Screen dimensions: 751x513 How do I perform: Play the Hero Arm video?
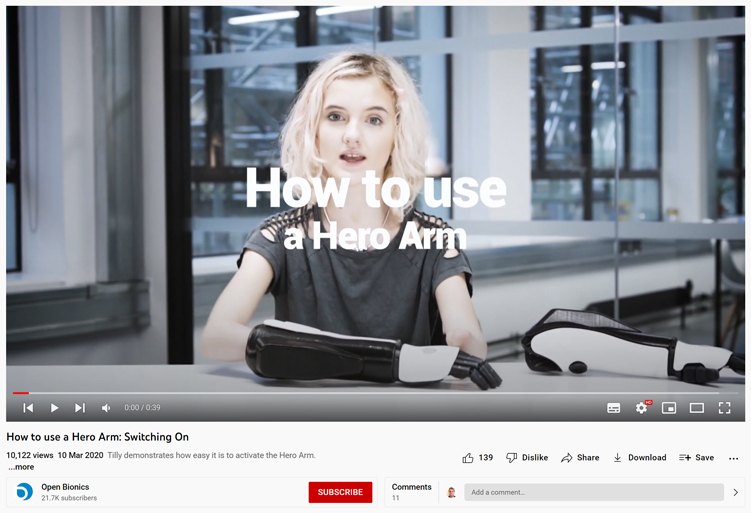pyautogui.click(x=54, y=408)
